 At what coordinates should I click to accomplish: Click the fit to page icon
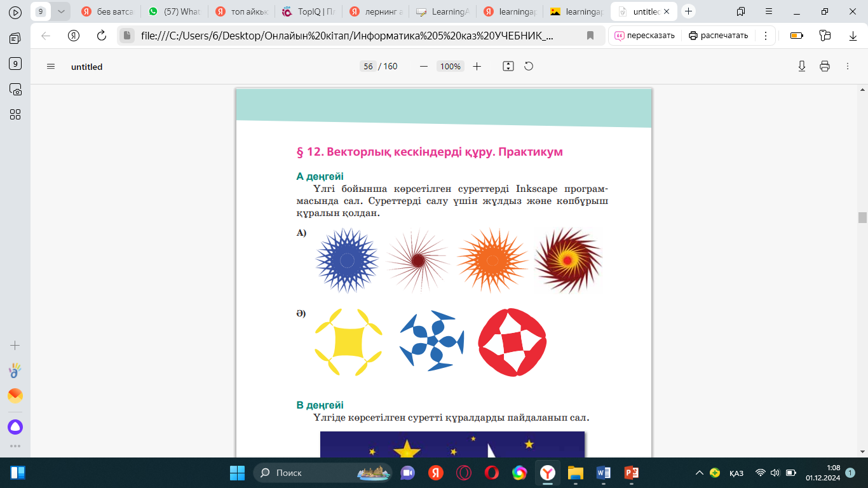[x=508, y=66]
